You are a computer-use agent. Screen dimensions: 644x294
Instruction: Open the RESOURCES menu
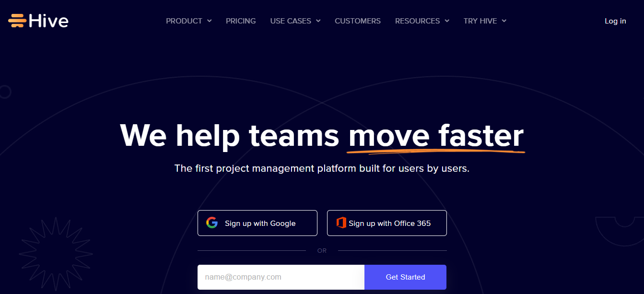tap(417, 21)
